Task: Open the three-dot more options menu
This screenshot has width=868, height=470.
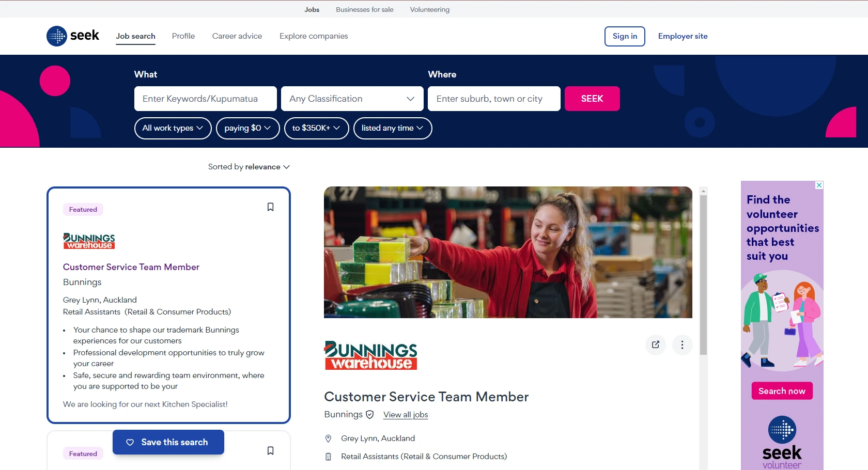Action: 682,344
